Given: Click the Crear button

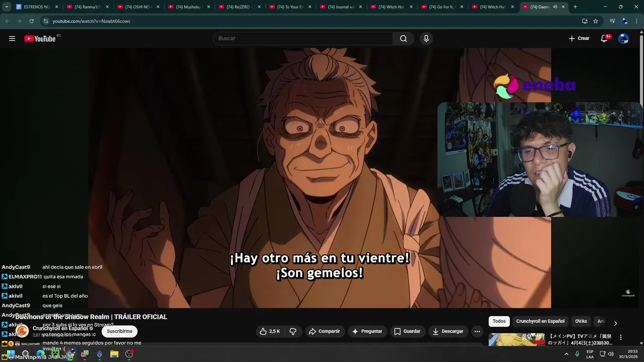Looking at the screenshot, I should tap(579, 39).
